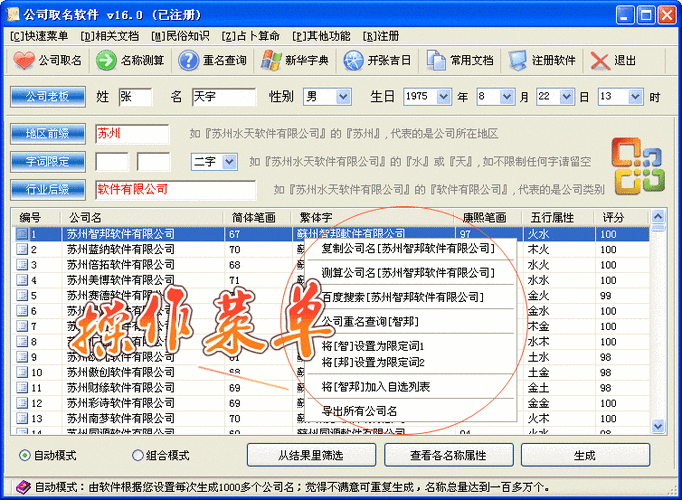
Task: Click the 软件有限公司 suffix field
Action: [176, 190]
